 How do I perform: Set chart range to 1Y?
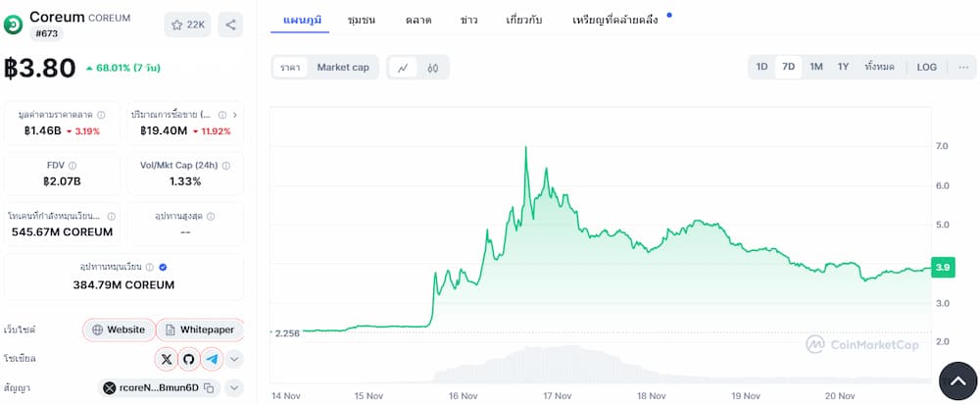tap(843, 67)
